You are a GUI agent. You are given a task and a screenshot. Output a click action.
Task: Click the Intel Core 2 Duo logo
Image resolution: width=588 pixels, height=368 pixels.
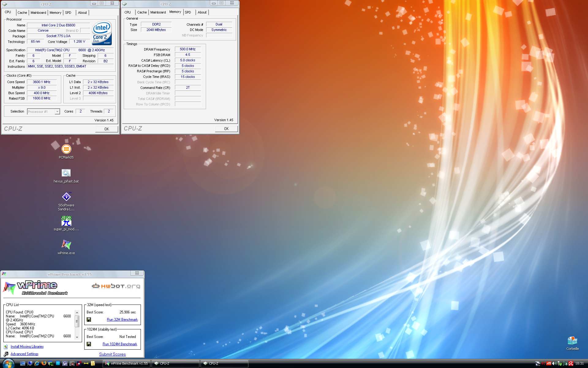point(102,33)
